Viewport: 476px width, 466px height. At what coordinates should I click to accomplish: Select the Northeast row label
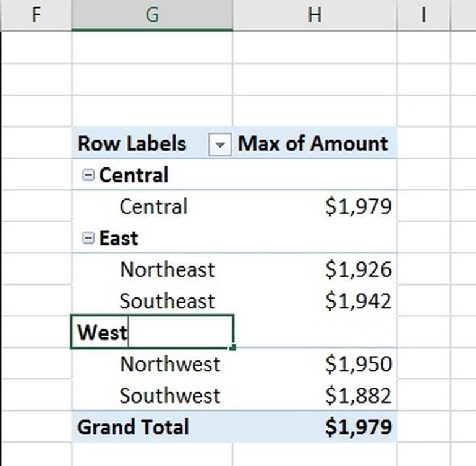point(167,269)
